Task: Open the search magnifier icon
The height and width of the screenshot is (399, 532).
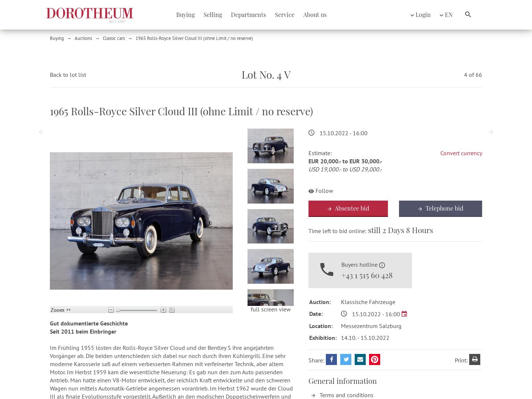Action: [x=468, y=14]
